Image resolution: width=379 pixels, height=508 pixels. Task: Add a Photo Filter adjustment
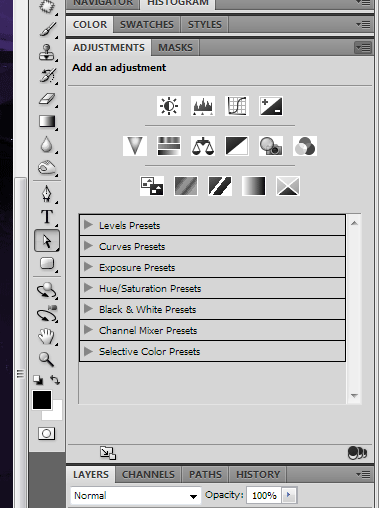(271, 146)
